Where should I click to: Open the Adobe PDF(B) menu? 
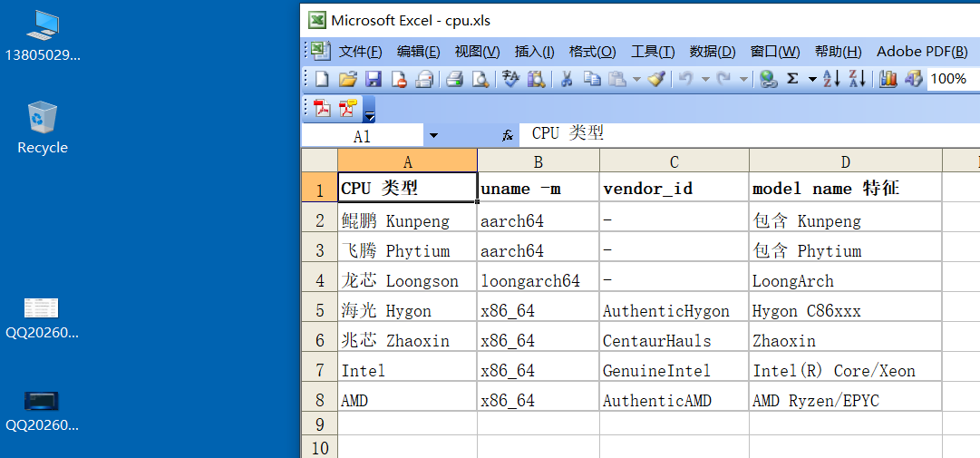tap(922, 52)
